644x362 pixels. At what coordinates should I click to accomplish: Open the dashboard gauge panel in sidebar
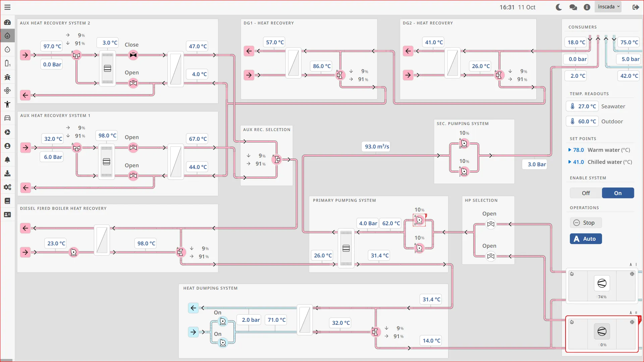[7, 22]
